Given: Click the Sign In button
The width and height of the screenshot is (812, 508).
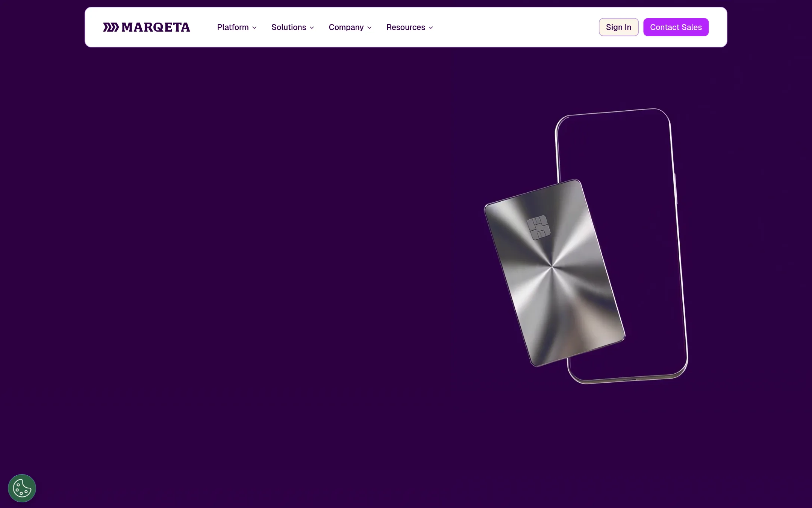Looking at the screenshot, I should (x=618, y=27).
